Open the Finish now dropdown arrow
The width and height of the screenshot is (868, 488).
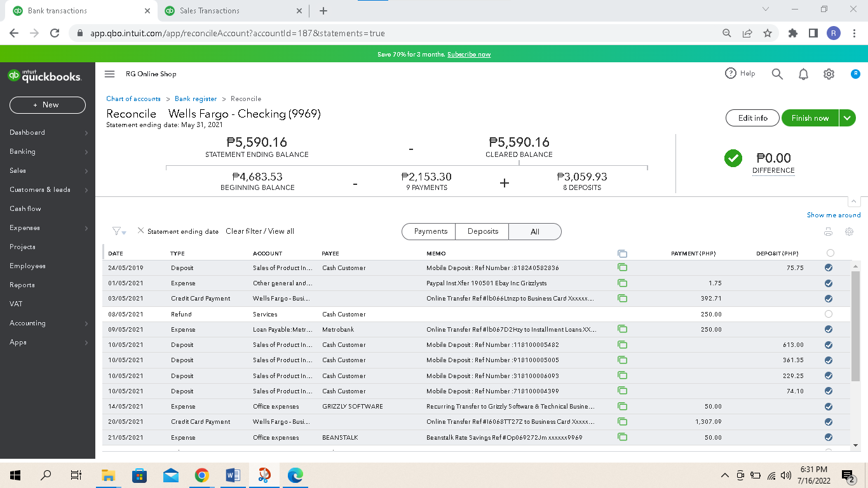click(x=847, y=118)
